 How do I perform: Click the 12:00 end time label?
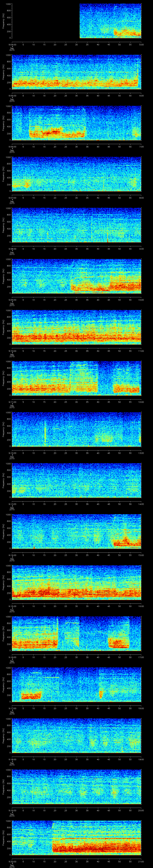(x=141, y=402)
